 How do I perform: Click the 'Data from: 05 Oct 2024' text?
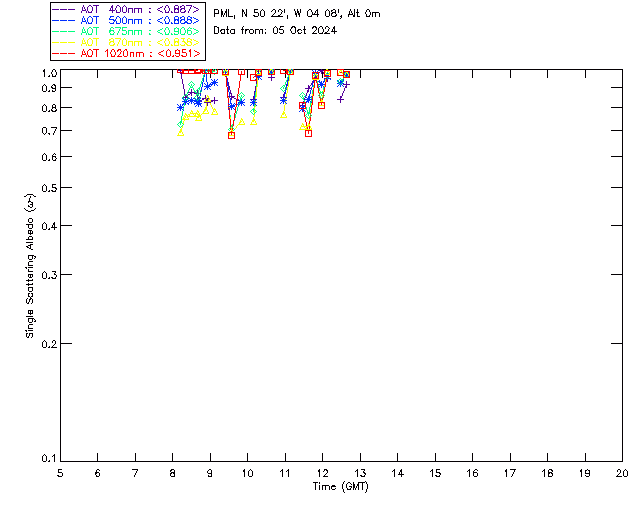275,30
